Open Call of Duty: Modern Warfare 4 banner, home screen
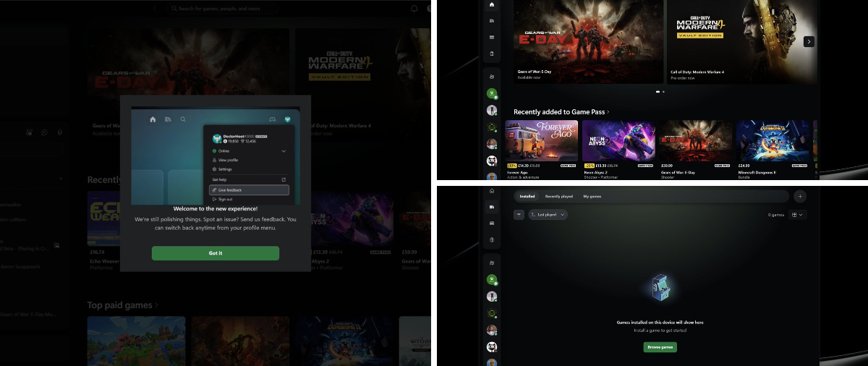Image resolution: width=868 pixels, height=366 pixels. (742, 41)
